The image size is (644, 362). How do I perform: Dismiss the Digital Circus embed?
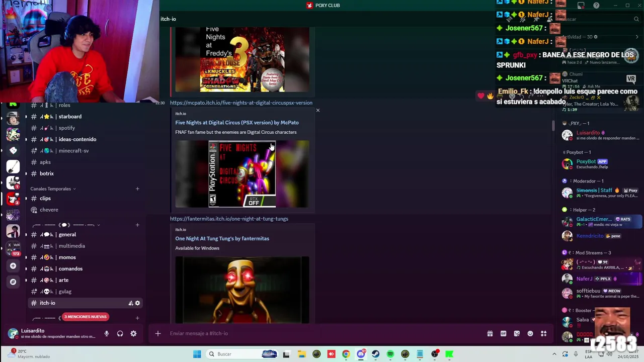click(x=317, y=110)
